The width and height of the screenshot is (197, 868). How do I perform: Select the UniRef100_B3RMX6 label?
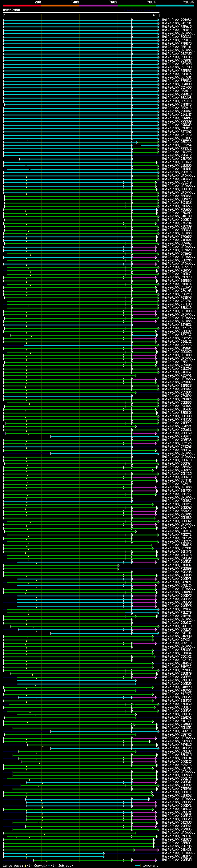(x=177, y=413)
